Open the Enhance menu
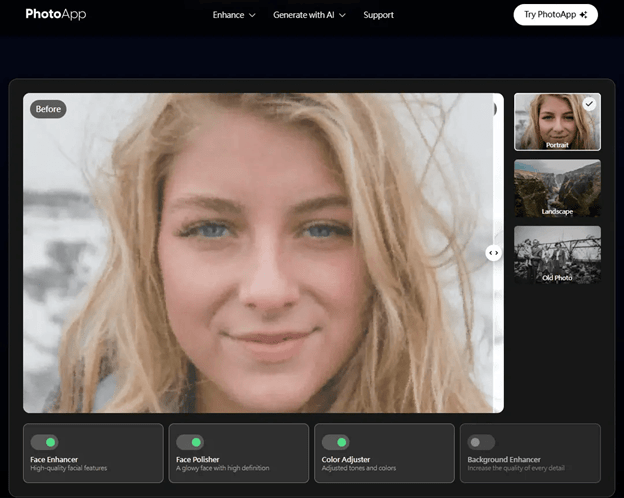 (234, 15)
